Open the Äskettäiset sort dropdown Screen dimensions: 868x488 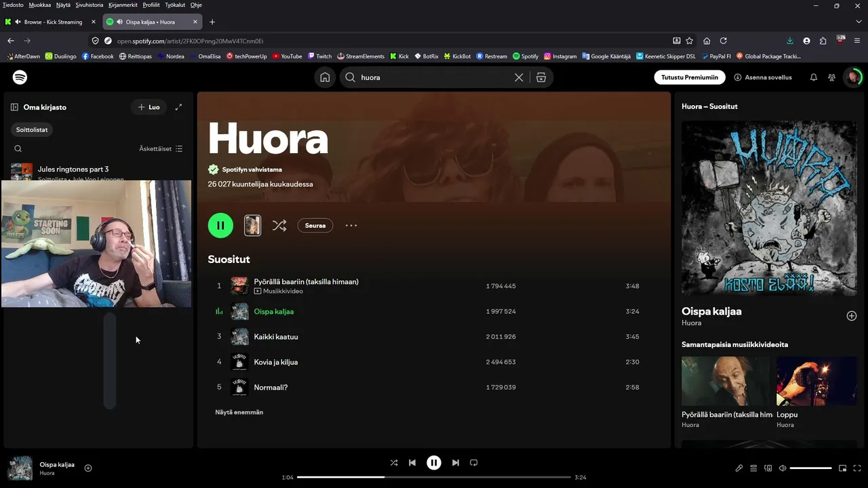tap(161, 148)
